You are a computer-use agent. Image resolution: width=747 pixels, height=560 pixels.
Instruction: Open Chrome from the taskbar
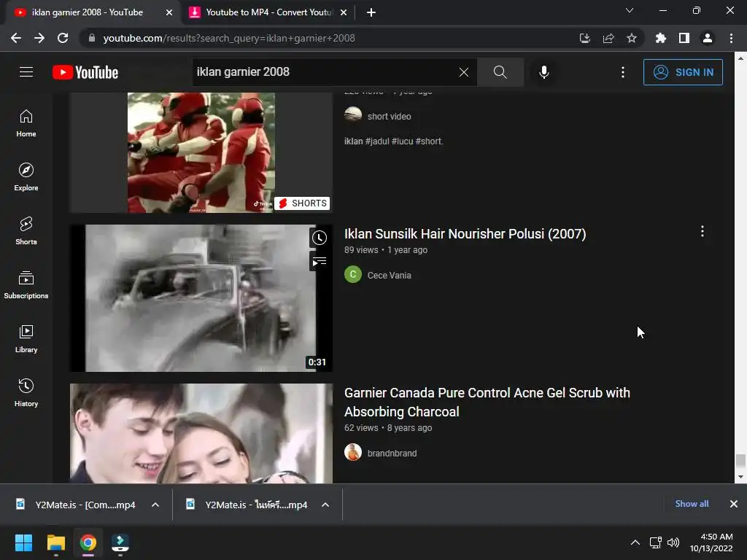[x=88, y=542]
